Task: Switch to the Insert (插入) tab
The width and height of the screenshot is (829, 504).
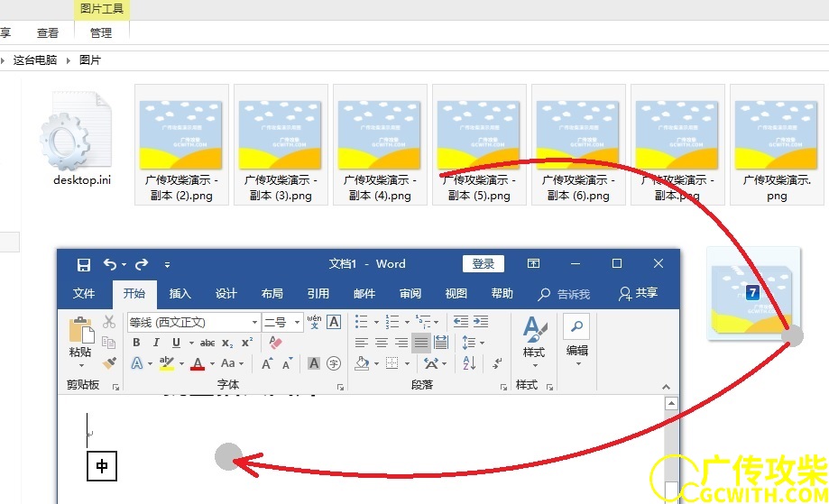Action: (x=180, y=294)
